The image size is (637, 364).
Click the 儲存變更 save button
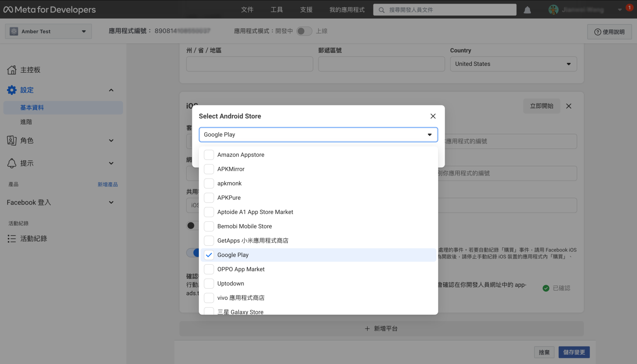(x=574, y=352)
